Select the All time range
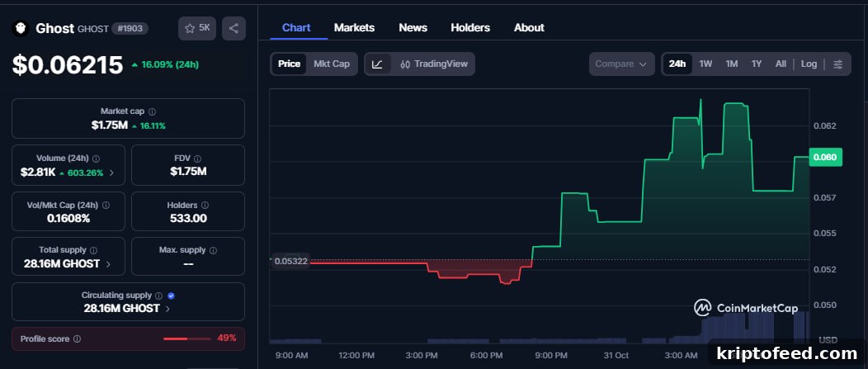The image size is (868, 369). point(781,64)
